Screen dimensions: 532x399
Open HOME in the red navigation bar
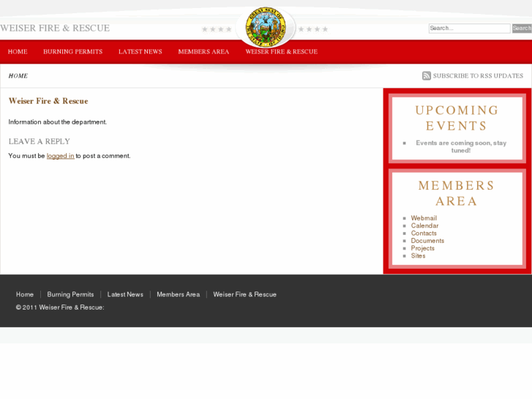(18, 52)
